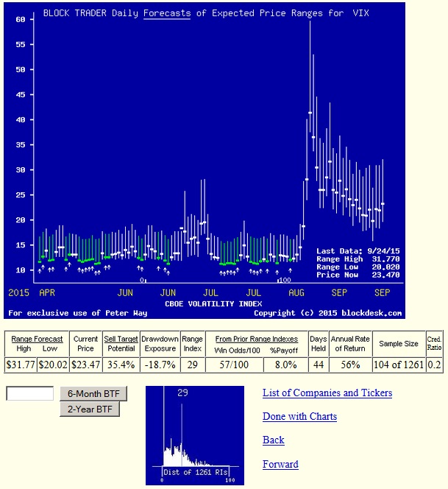Select the $31.77 range high cell
The width and height of the screenshot is (448, 489).
coord(21,365)
